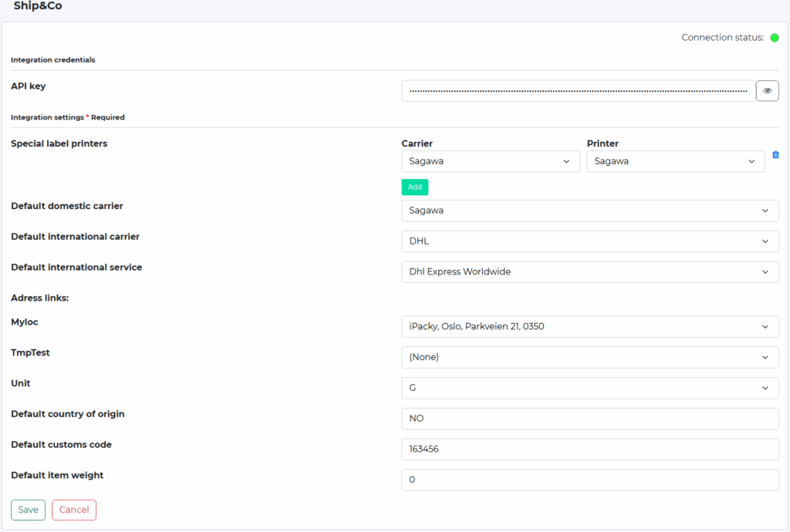790x532 pixels.
Task: Change the Dhl Express Worldwide service selection
Action: pyautogui.click(x=589, y=271)
